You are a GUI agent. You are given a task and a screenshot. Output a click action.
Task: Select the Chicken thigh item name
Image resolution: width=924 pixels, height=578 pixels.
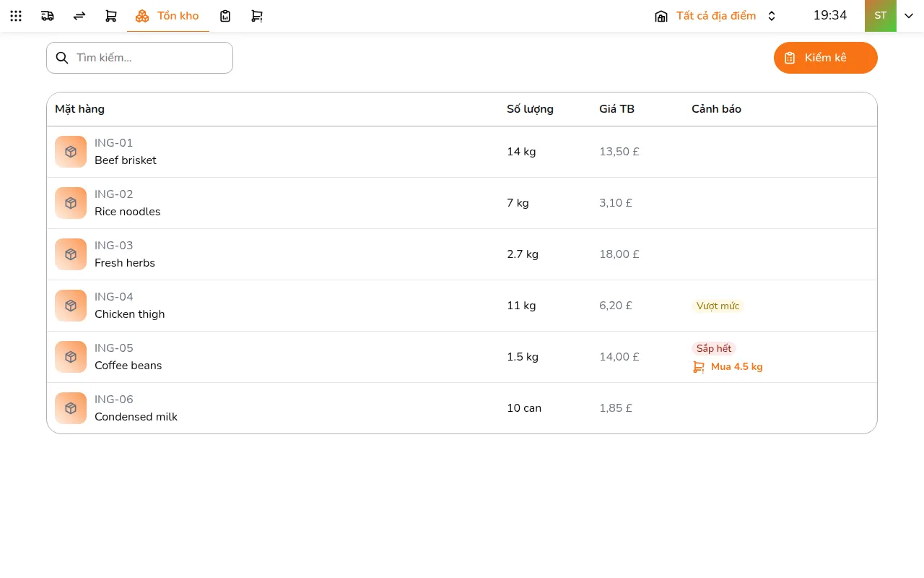[x=130, y=314]
